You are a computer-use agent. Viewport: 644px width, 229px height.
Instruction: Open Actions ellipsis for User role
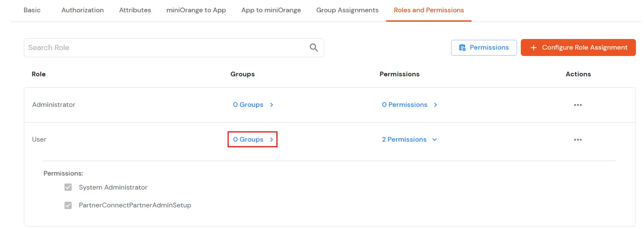pos(578,140)
